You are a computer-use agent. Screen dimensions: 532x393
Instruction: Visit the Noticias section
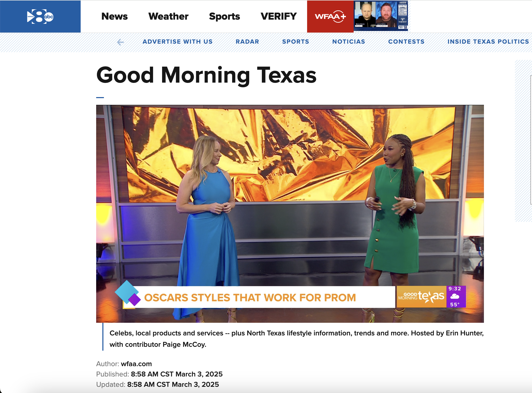tap(348, 42)
